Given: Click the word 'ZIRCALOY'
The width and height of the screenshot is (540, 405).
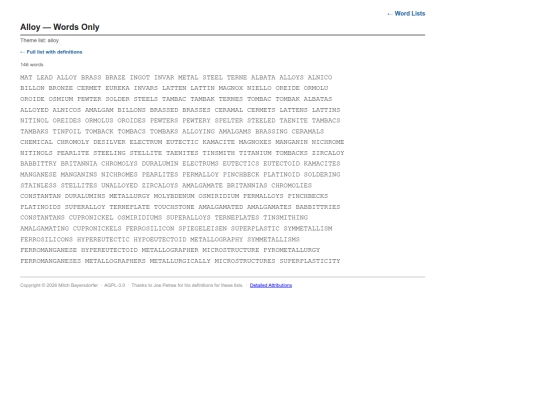Looking at the screenshot, I should click(328, 153).
